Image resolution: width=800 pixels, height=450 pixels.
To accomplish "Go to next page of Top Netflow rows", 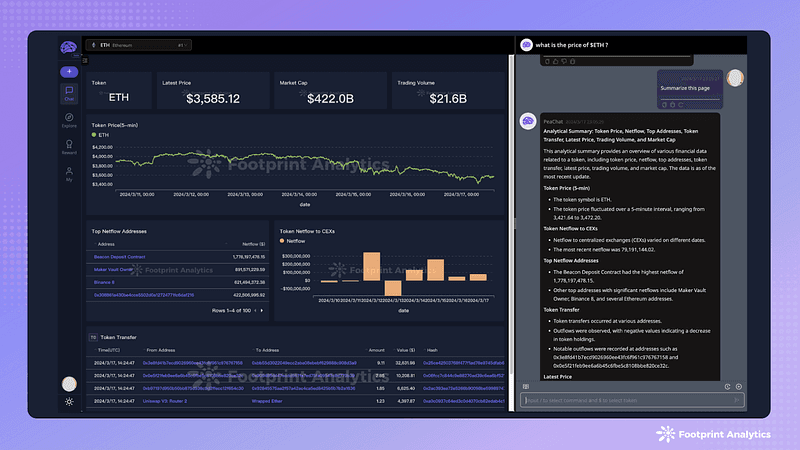I will point(262,310).
